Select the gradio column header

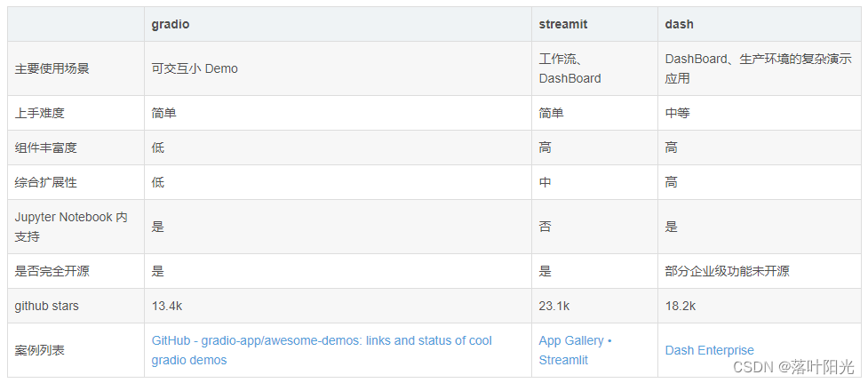171,24
